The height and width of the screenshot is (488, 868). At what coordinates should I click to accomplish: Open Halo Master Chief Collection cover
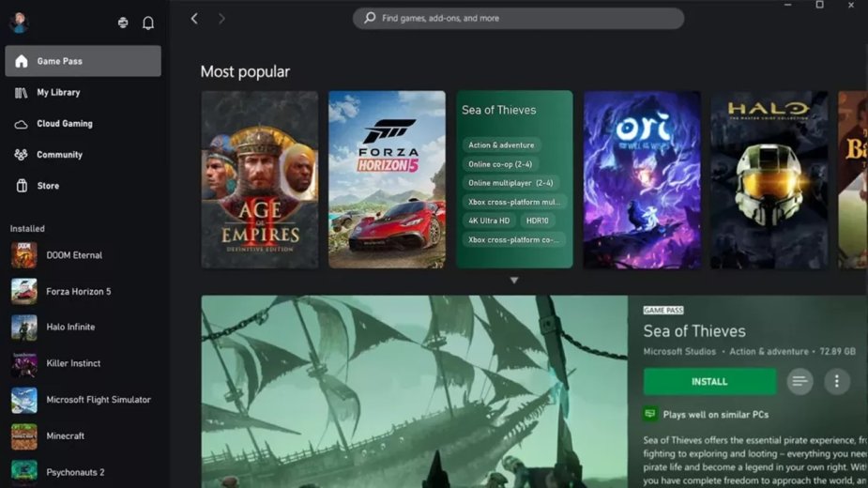769,179
